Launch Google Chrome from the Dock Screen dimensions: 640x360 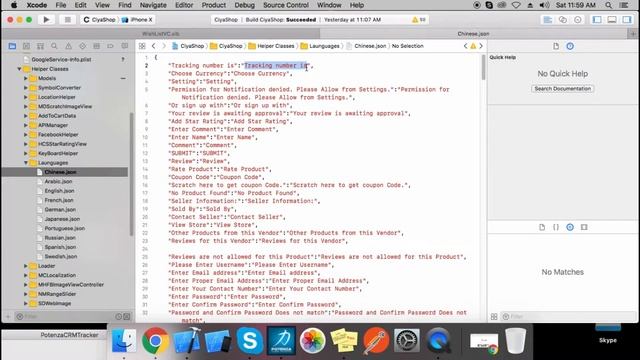point(155,340)
